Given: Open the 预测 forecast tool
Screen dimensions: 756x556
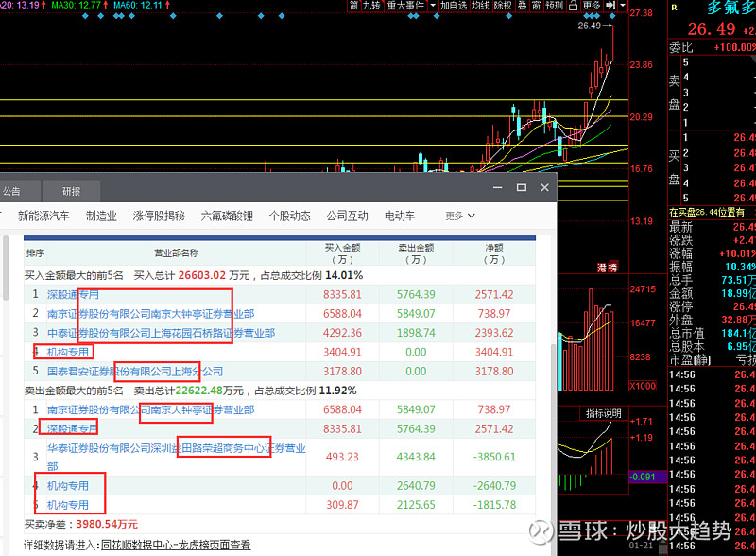Looking at the screenshot, I should coord(554,6).
